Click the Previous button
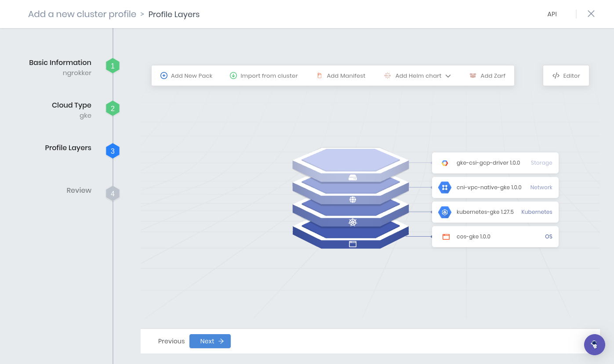614x364 pixels. (171, 341)
